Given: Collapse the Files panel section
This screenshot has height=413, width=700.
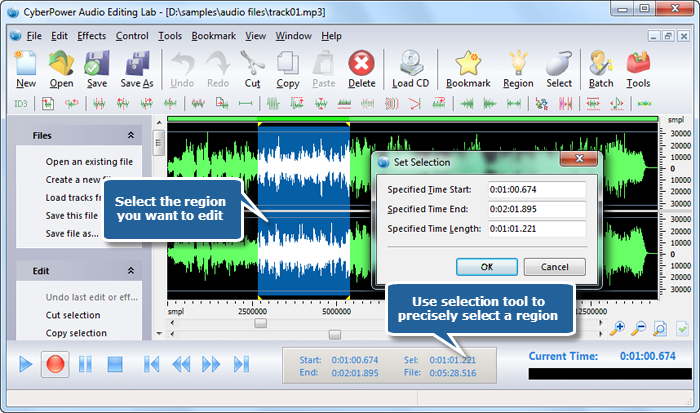Looking at the screenshot, I should (x=131, y=135).
